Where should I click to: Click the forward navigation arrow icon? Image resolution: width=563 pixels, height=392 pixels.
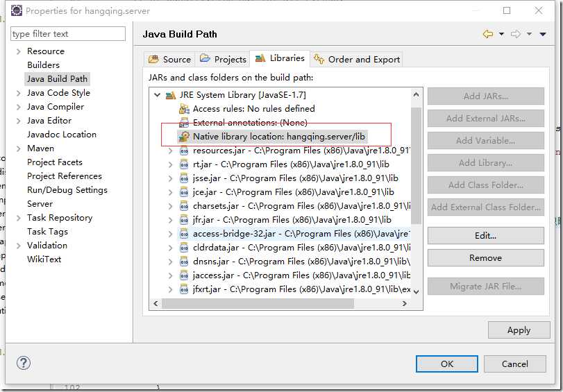pos(516,34)
